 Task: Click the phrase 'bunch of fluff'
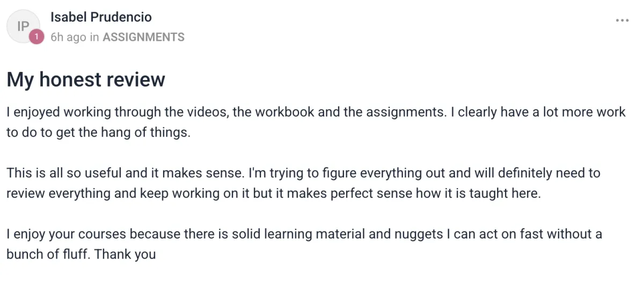tap(47, 254)
